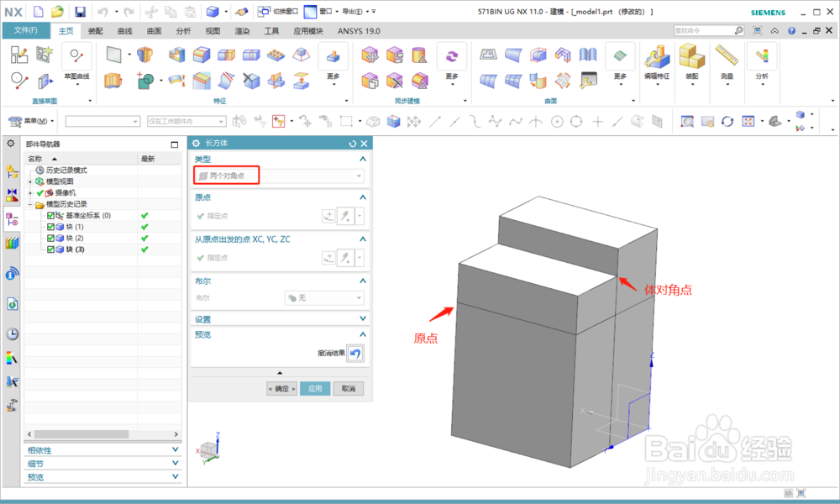Open the 文件(F) menu
Viewport: 840px width, 504px height.
point(26,30)
